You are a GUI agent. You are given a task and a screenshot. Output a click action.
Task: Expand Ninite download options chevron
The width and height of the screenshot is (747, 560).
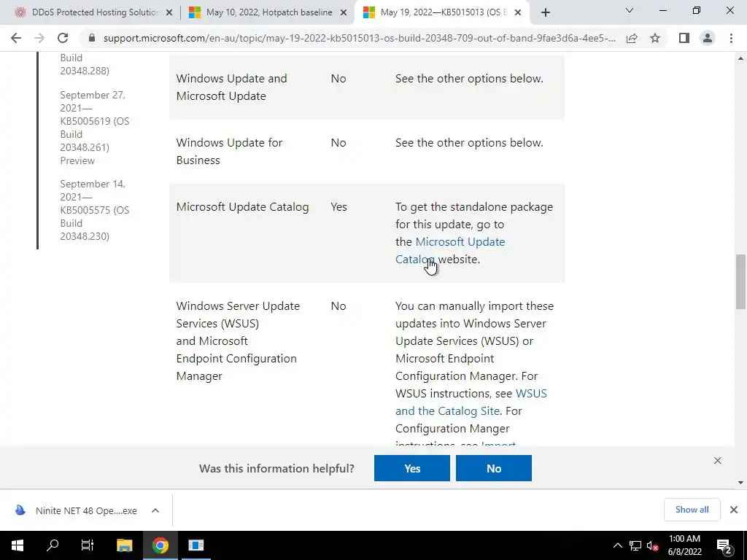[155, 510]
